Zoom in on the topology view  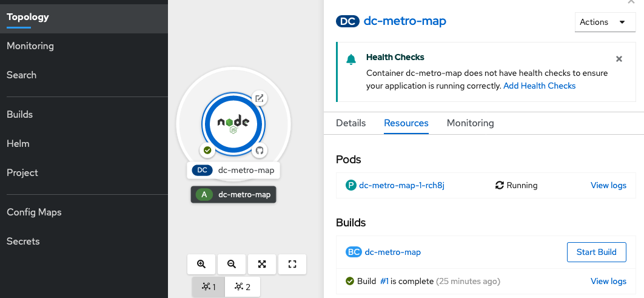tap(201, 264)
